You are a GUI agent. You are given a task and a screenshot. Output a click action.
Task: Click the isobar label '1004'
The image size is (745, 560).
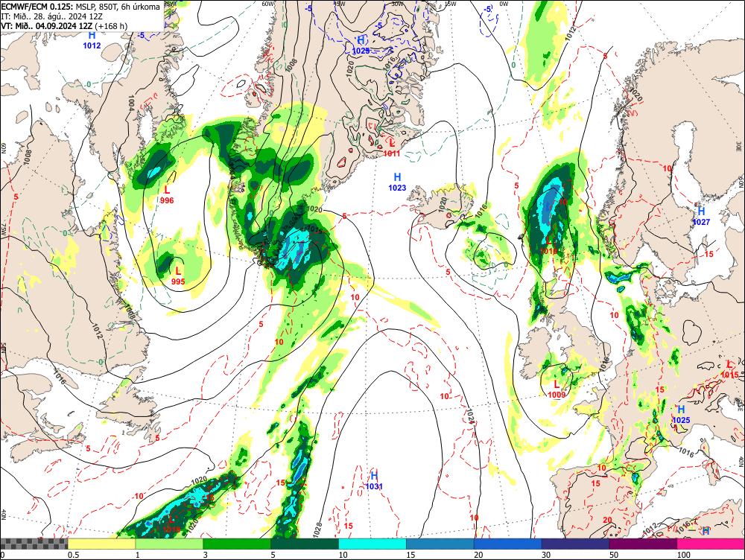[132, 103]
